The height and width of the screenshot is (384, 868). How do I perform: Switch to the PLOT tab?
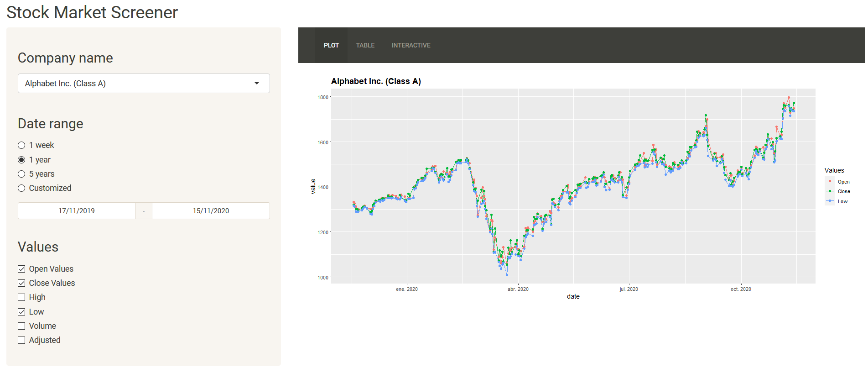[331, 45]
